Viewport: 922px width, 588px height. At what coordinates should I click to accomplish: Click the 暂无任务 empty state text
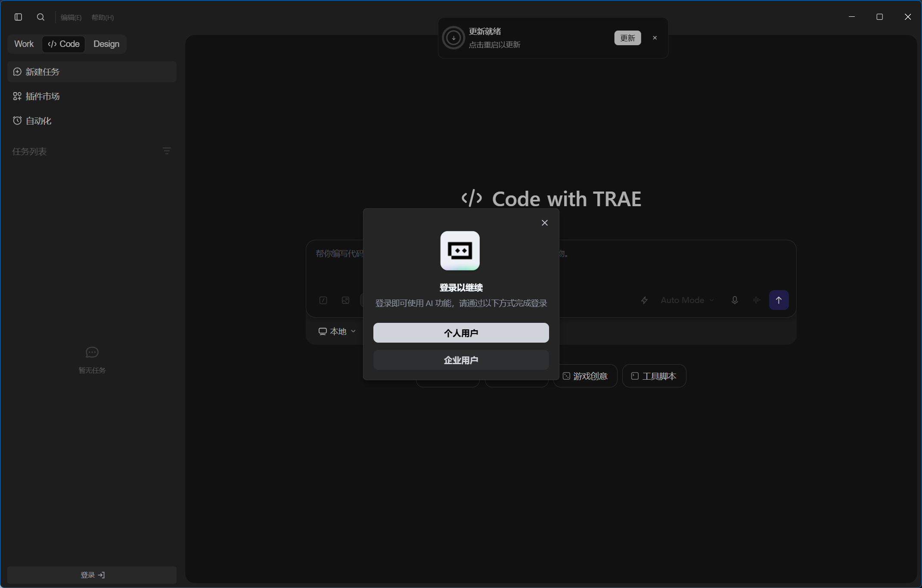92,370
